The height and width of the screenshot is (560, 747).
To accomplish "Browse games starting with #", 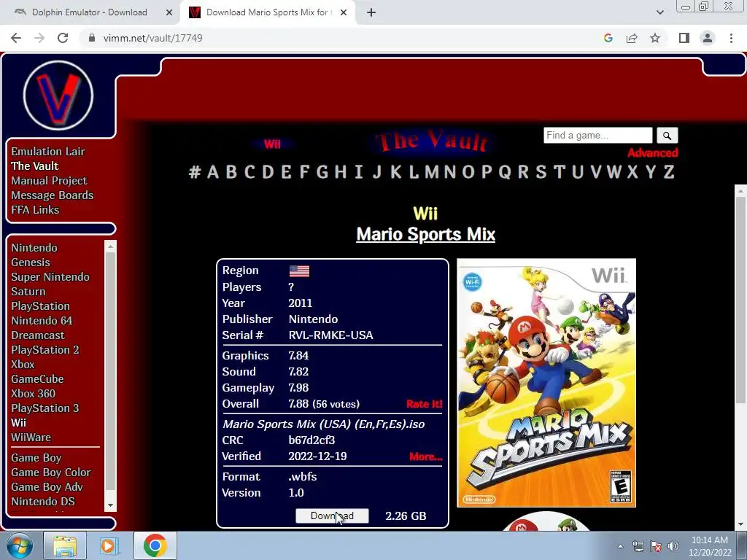I will pos(194,171).
